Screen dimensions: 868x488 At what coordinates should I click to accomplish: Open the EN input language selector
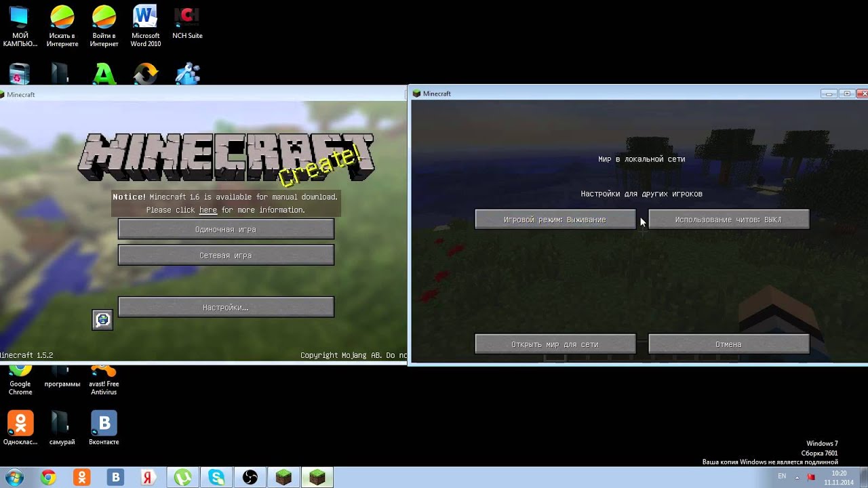782,476
